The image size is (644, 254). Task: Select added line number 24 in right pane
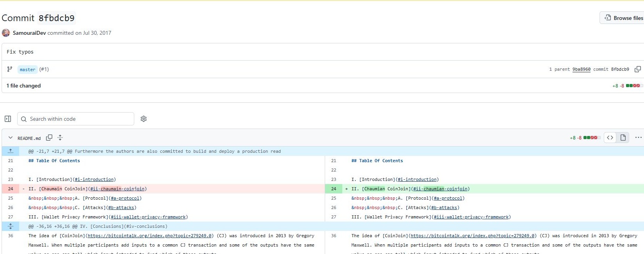(334, 189)
